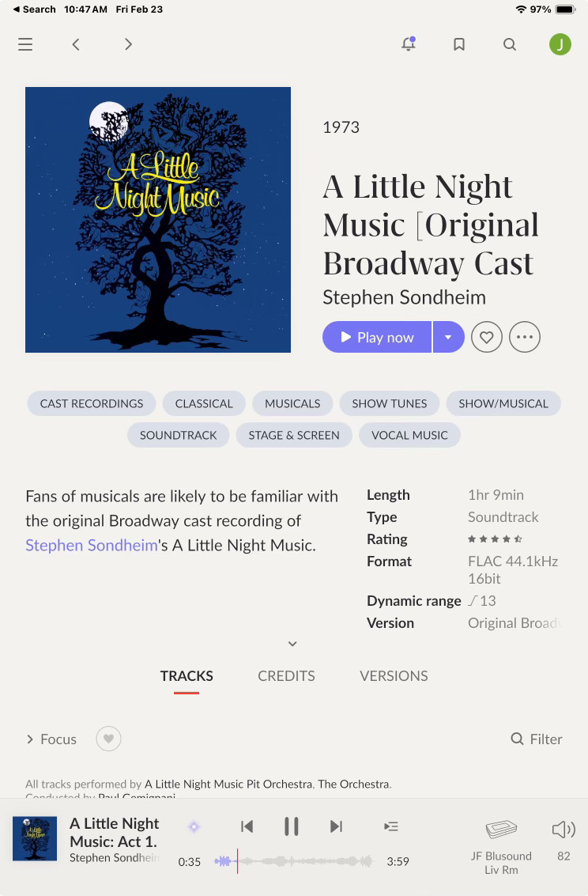Open search magnifier in top bar

pyautogui.click(x=510, y=44)
